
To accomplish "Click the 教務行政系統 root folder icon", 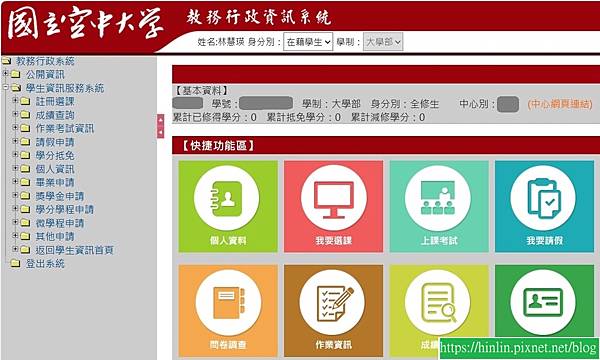I will coord(6,61).
